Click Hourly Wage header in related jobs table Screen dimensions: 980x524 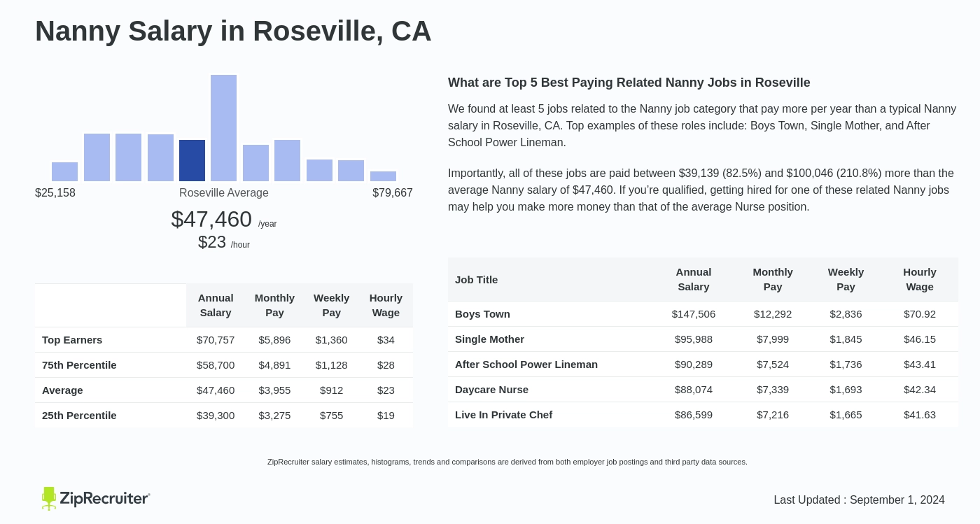coord(920,279)
